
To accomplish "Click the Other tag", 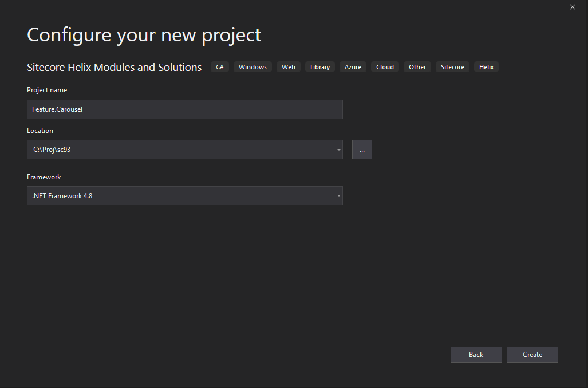I will coord(417,67).
